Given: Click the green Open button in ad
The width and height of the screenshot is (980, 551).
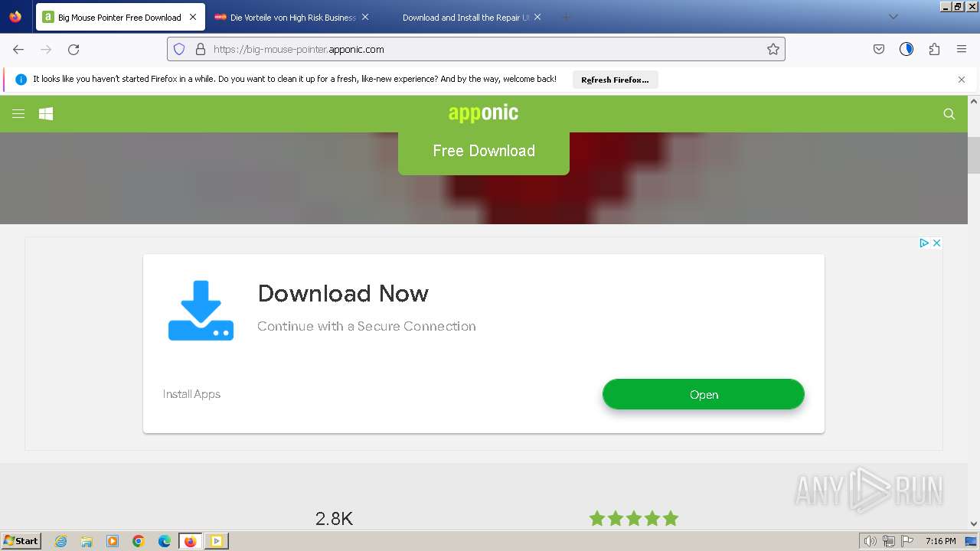Looking at the screenshot, I should click(x=704, y=395).
